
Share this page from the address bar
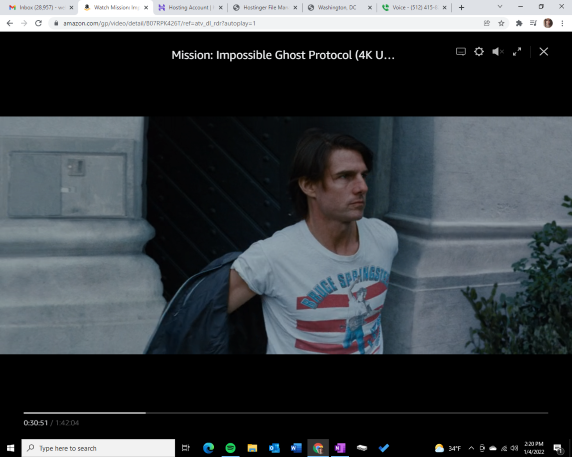click(x=487, y=23)
